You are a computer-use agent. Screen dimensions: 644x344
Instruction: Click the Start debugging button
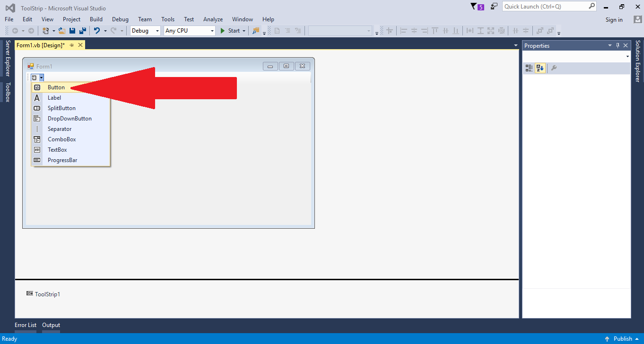coord(230,31)
